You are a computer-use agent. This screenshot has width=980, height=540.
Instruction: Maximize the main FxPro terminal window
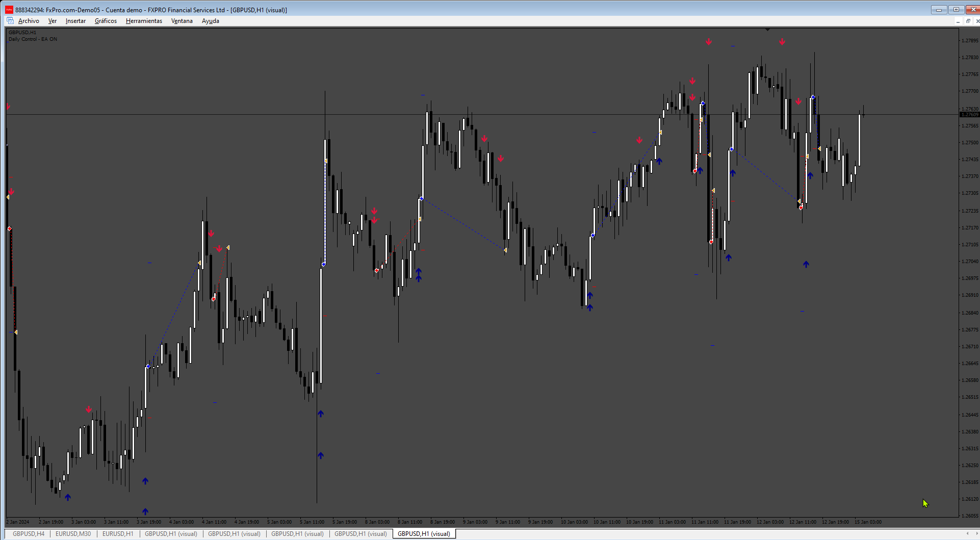956,10
